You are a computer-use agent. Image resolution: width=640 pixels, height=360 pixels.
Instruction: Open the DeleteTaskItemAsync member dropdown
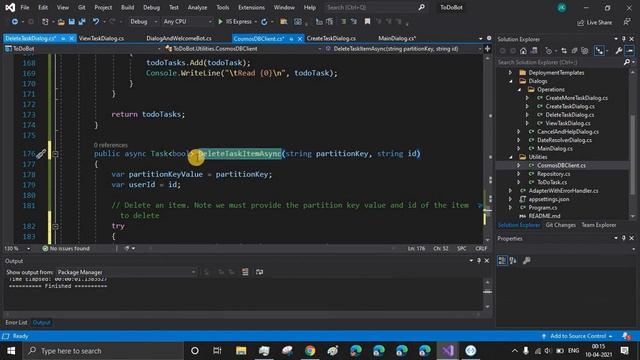(x=403, y=49)
